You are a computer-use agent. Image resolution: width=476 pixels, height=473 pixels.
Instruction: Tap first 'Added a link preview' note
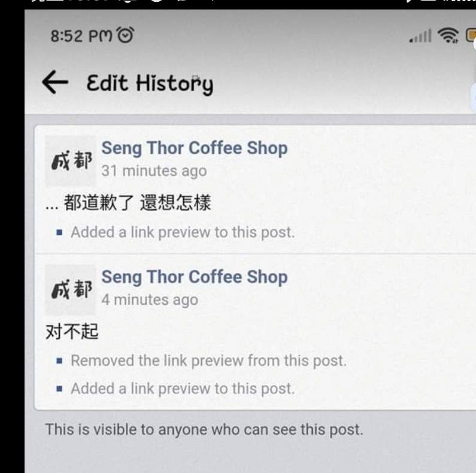pos(183,232)
